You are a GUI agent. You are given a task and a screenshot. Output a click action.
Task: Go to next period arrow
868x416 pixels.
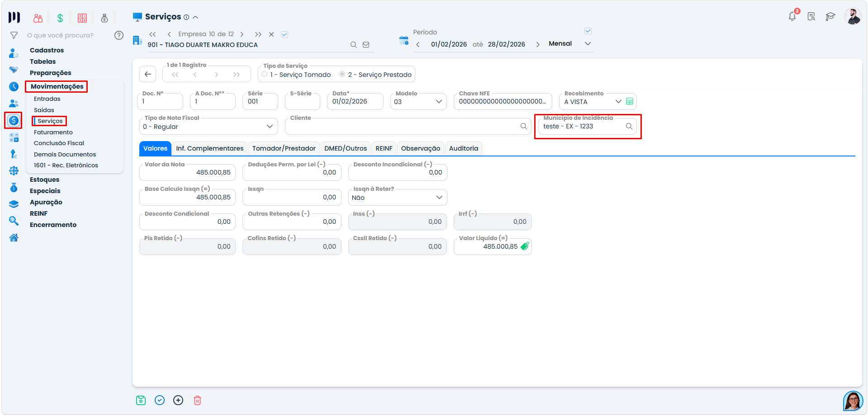coord(538,44)
